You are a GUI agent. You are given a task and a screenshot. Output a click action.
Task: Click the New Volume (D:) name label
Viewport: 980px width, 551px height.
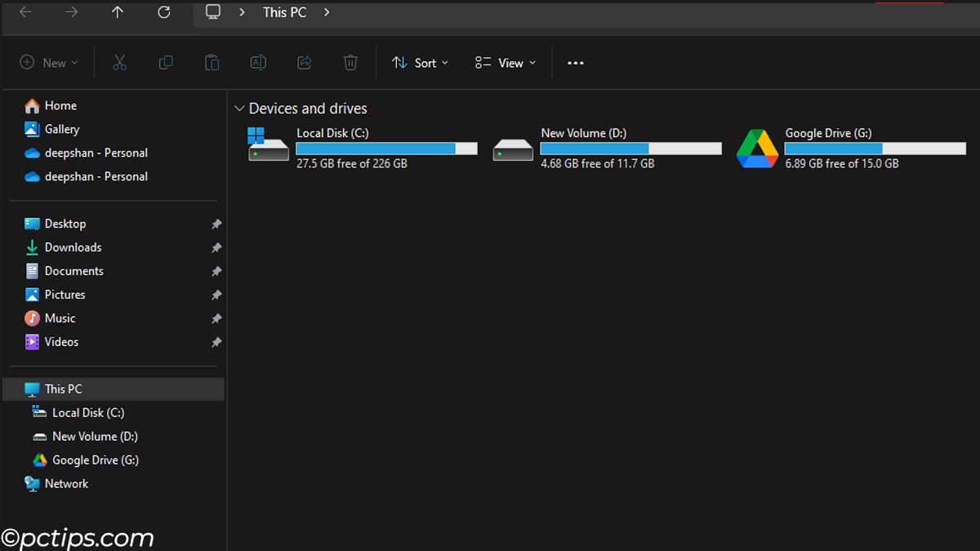tap(584, 133)
